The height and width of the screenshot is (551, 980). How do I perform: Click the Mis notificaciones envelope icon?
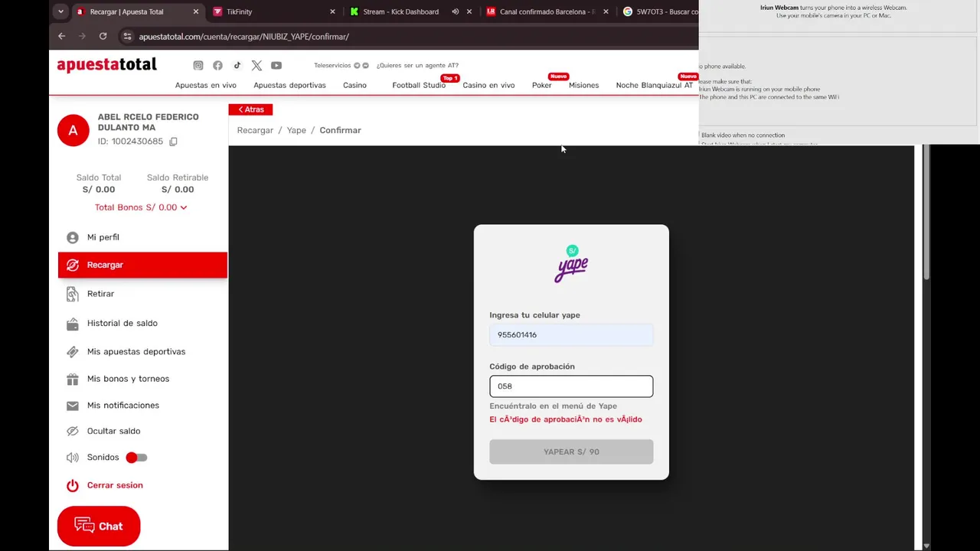click(x=73, y=406)
